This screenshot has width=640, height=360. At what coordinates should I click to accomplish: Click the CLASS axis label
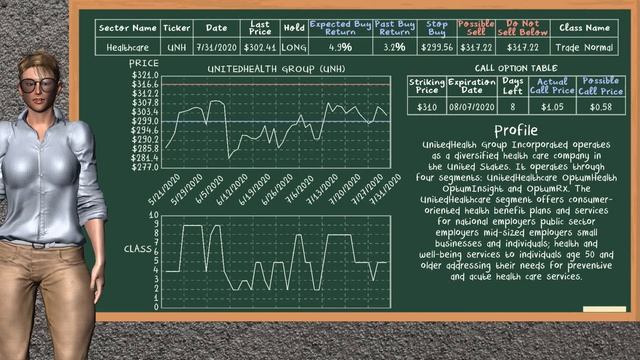(x=138, y=249)
